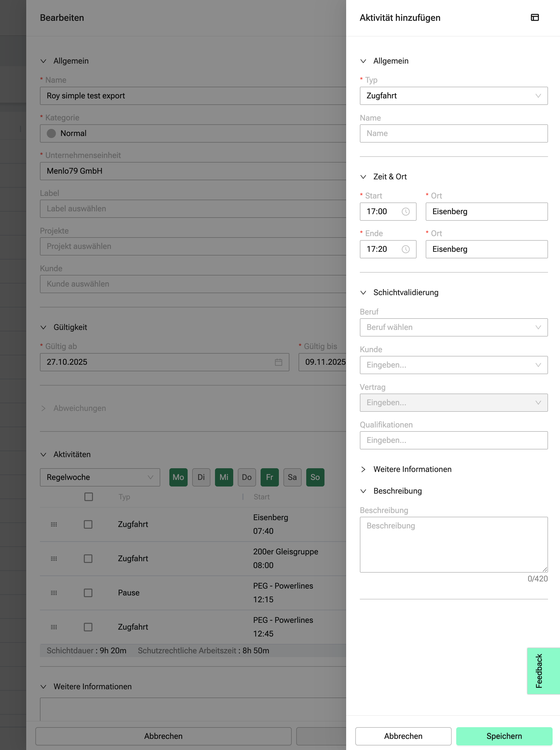
Task: Tick the select-all checkbox in the activities header
Action: pos(88,497)
